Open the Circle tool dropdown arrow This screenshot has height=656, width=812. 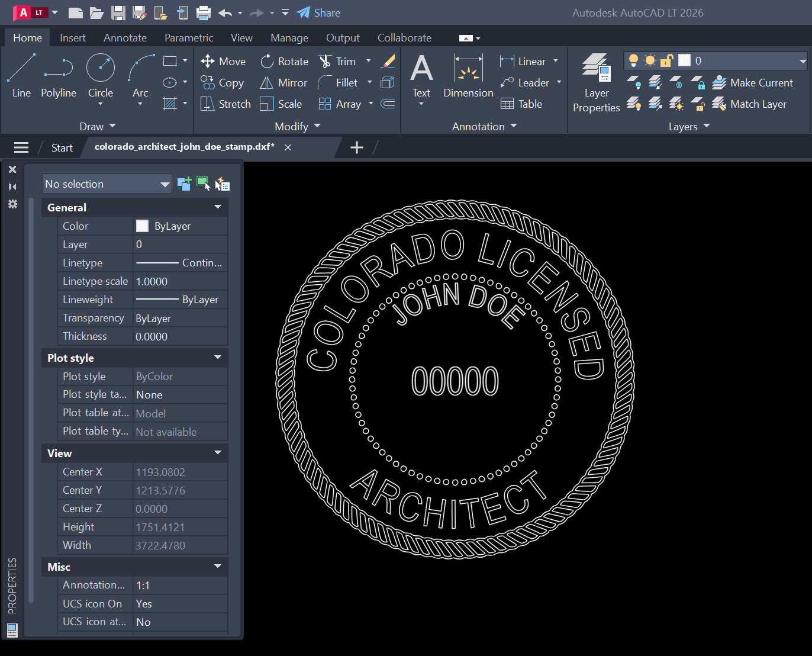101,104
